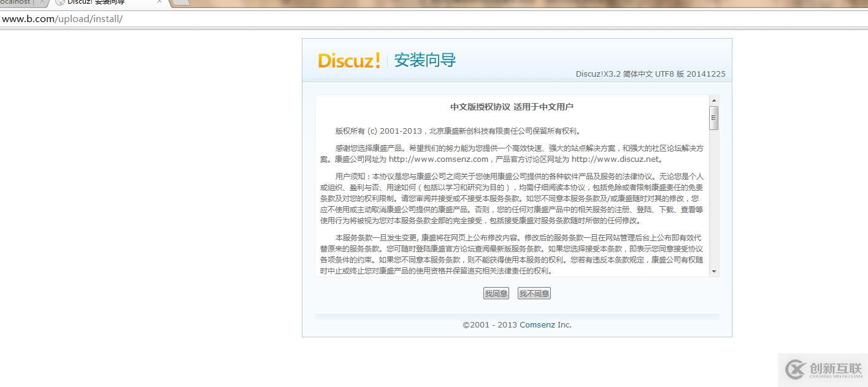Click the Discuz favicon on the active tab

coord(60,2)
